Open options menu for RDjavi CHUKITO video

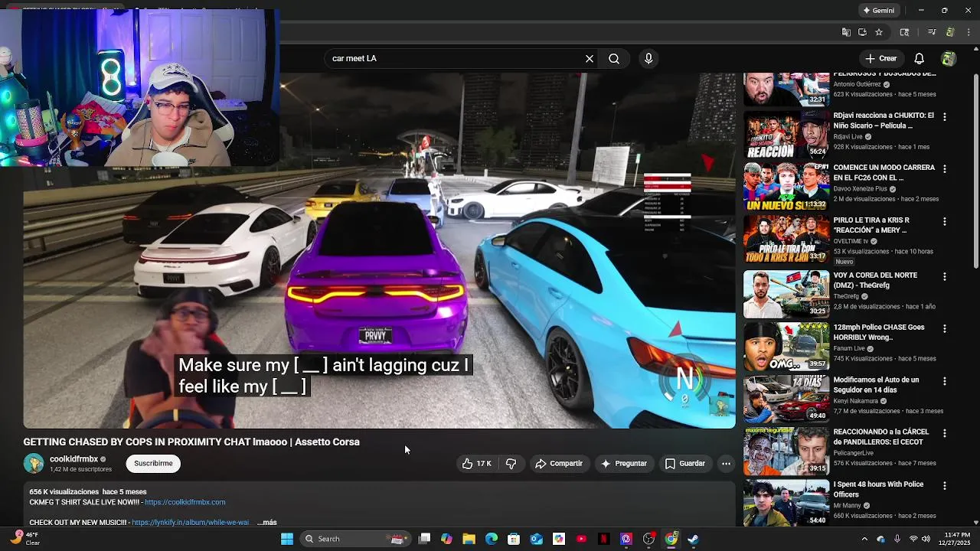pos(945,117)
